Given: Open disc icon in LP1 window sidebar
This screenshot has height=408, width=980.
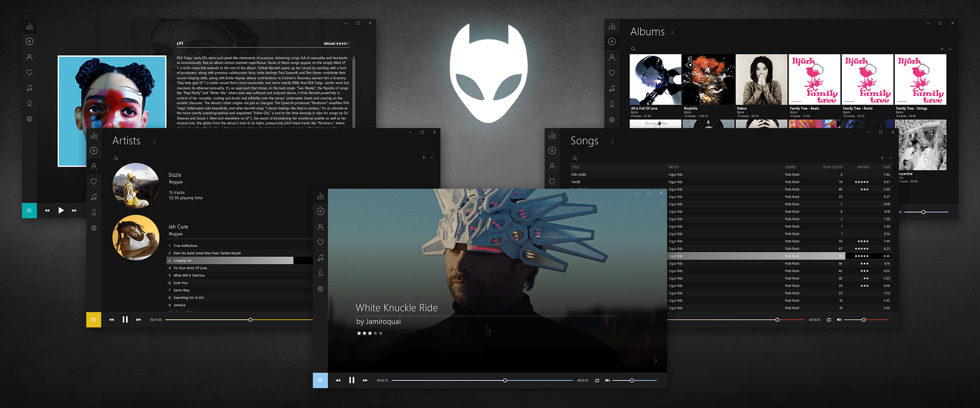Looking at the screenshot, I should click(30, 42).
